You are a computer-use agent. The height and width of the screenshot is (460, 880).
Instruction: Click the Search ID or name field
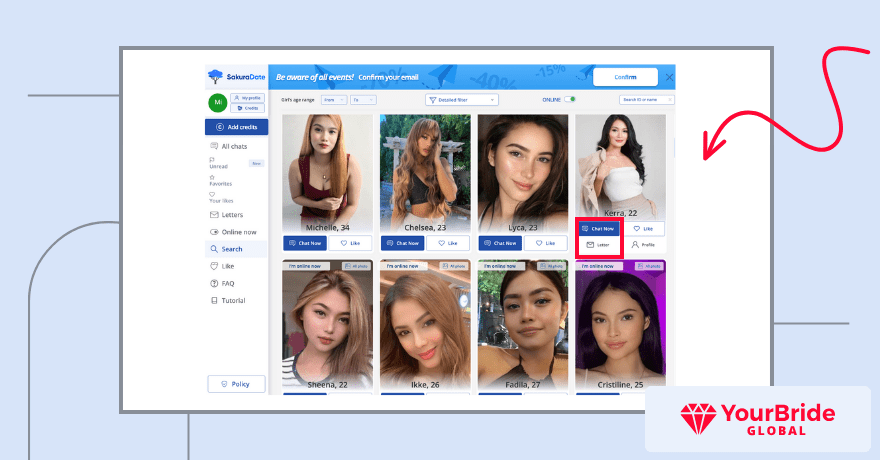tap(647, 99)
